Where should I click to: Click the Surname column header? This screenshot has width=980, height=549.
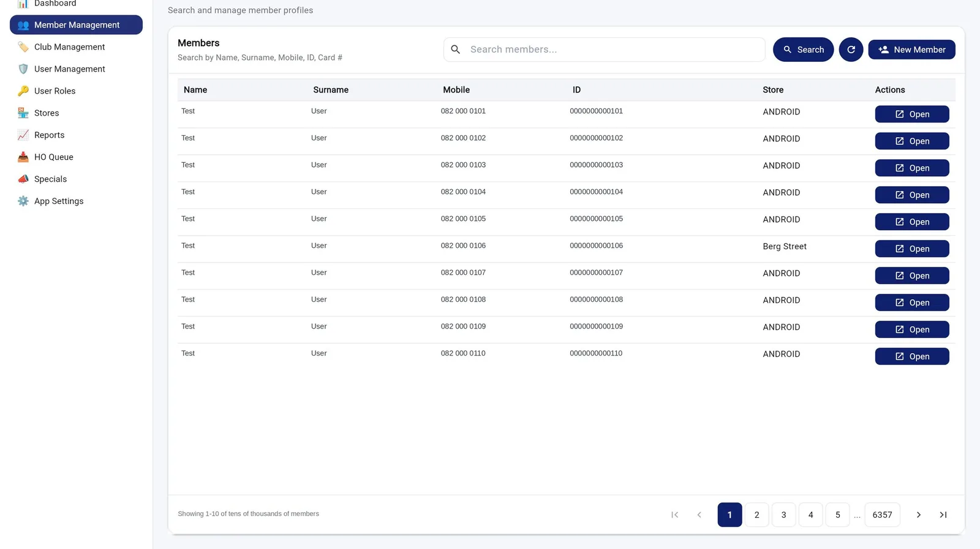pos(331,90)
